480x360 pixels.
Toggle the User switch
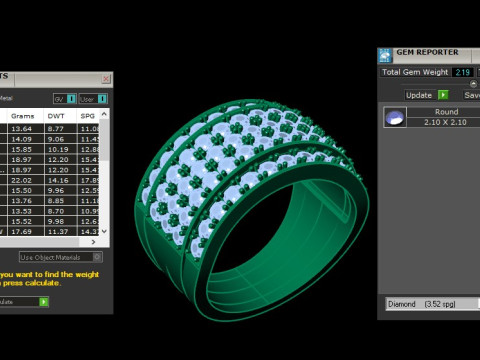(93, 99)
